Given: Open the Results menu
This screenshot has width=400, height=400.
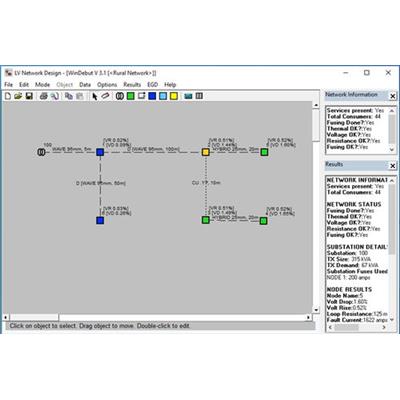Looking at the screenshot, I should click(132, 85).
